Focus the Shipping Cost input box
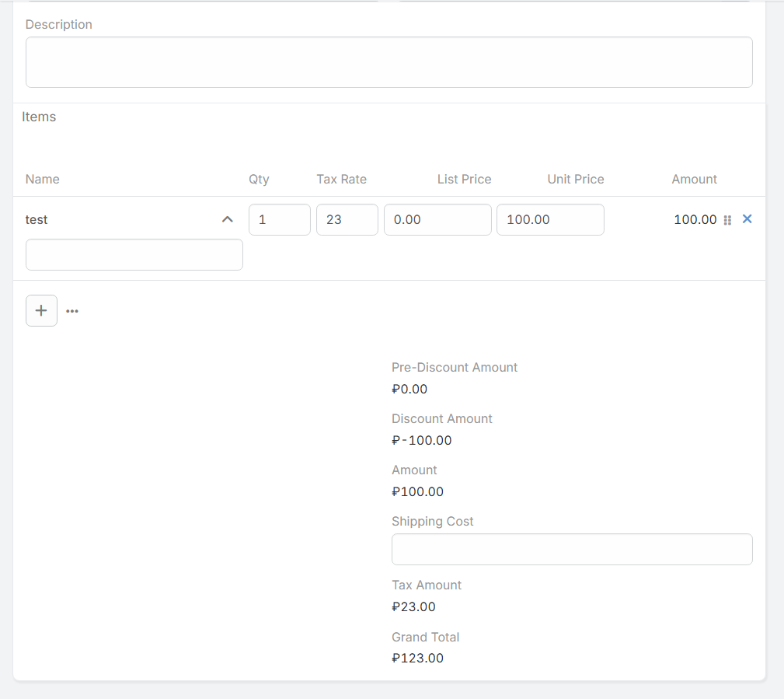The width and height of the screenshot is (784, 699). [x=571, y=549]
